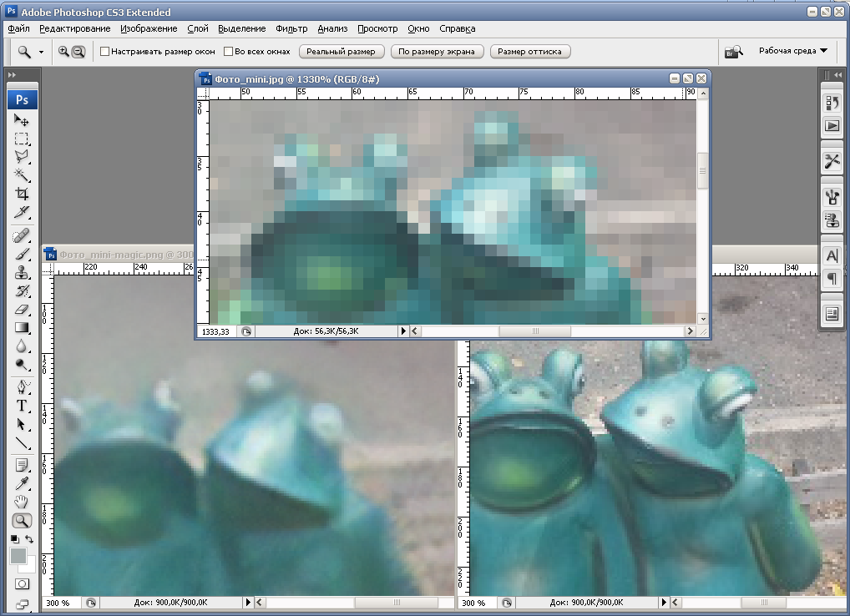Select the Hand tool
This screenshot has width=850, height=616.
point(22,502)
